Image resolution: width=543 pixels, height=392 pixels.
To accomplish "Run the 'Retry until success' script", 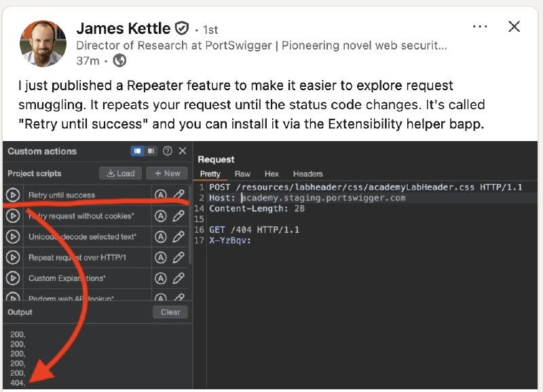I will (x=12, y=195).
